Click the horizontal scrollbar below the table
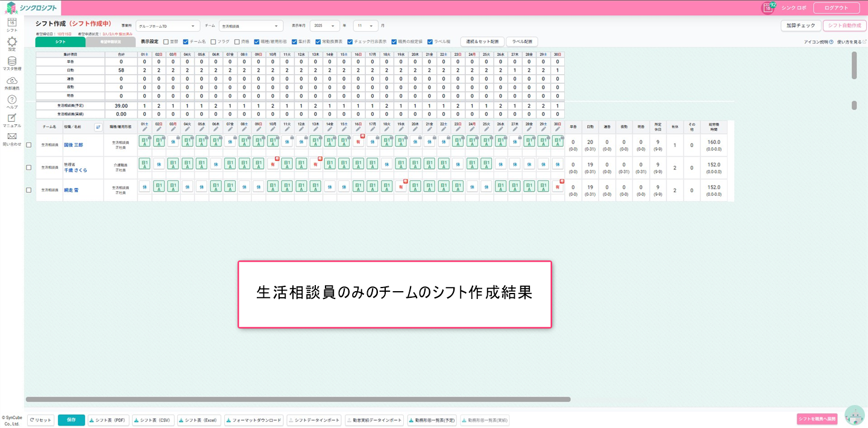This screenshot has height=428, width=868. point(298,399)
